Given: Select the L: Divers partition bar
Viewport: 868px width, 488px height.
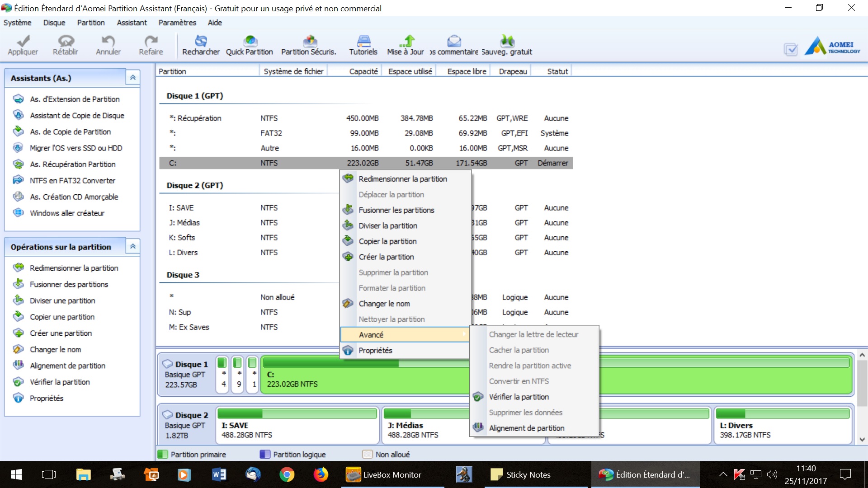Looking at the screenshot, I should (783, 425).
